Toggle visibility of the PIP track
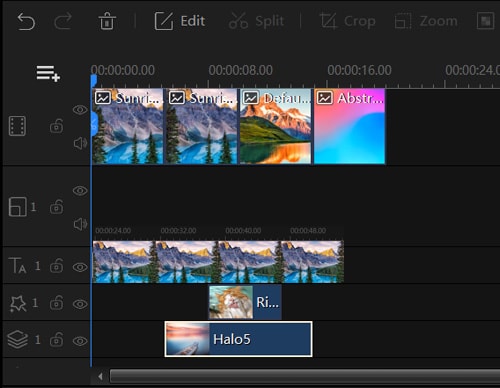Viewport: 500px width, 388px height. [x=80, y=190]
